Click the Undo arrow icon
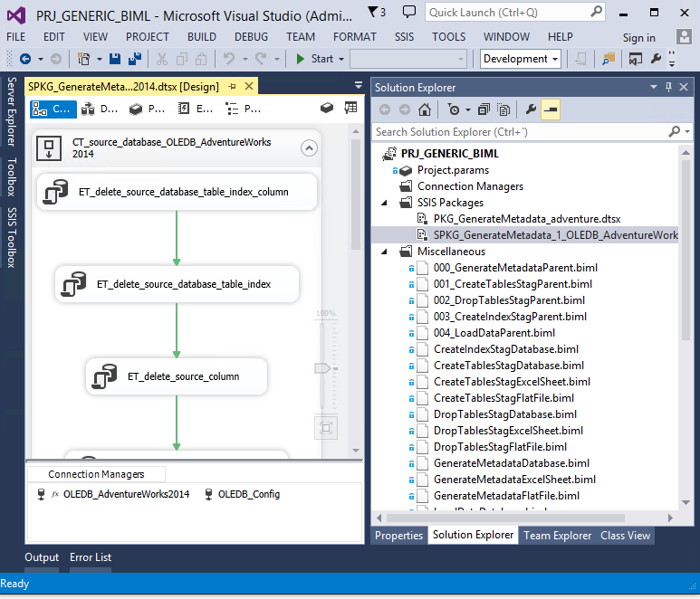This screenshot has width=700, height=599. click(x=229, y=59)
